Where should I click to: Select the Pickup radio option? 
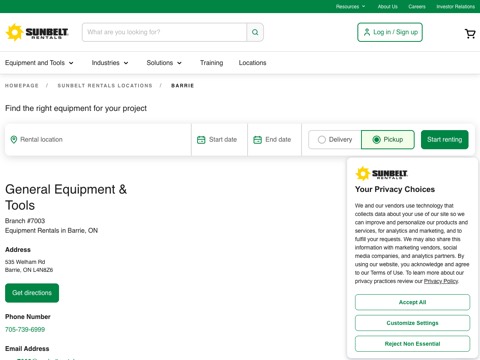coord(388,140)
